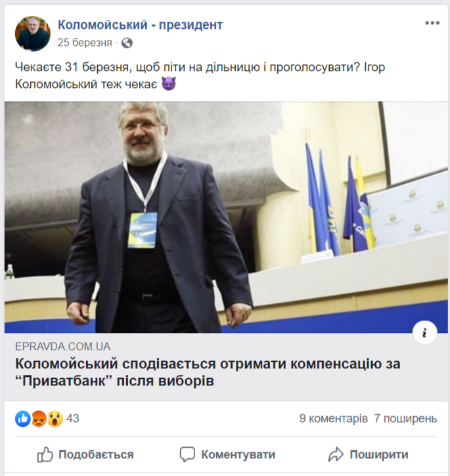
Task: Open the Коломойський - президент page name
Action: (x=141, y=24)
